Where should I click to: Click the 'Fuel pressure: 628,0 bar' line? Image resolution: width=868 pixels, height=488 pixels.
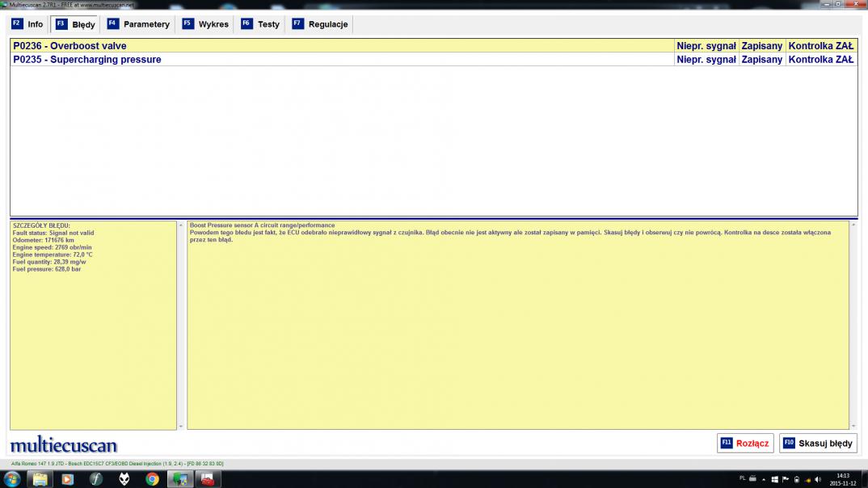(x=47, y=269)
